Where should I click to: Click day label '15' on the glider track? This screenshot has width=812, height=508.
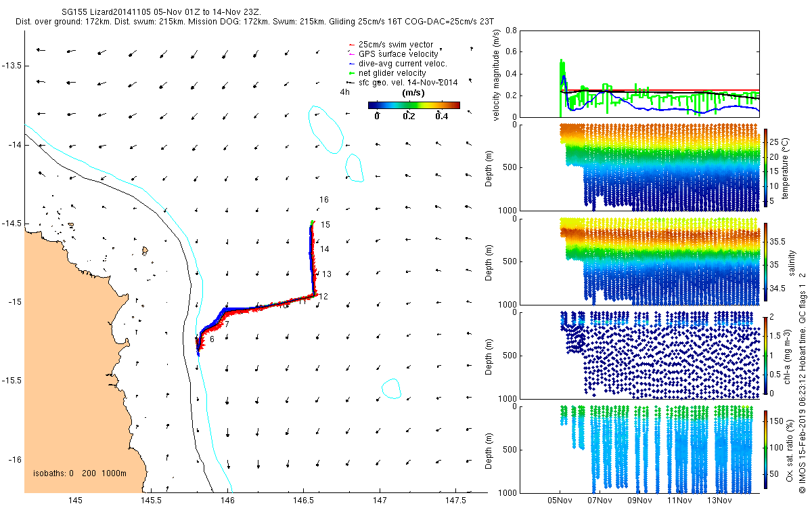325,224
